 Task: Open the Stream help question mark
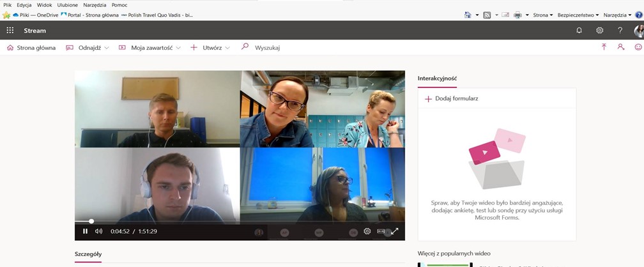pyautogui.click(x=620, y=31)
